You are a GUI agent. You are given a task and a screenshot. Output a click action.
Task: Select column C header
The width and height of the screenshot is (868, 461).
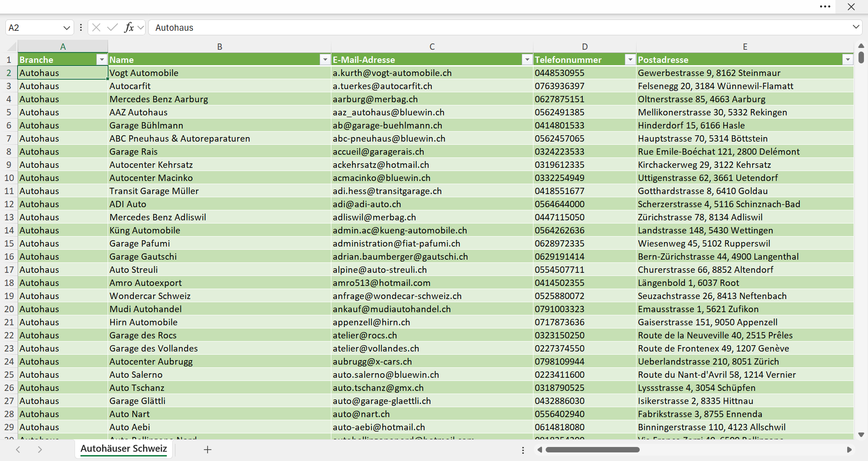pos(432,47)
